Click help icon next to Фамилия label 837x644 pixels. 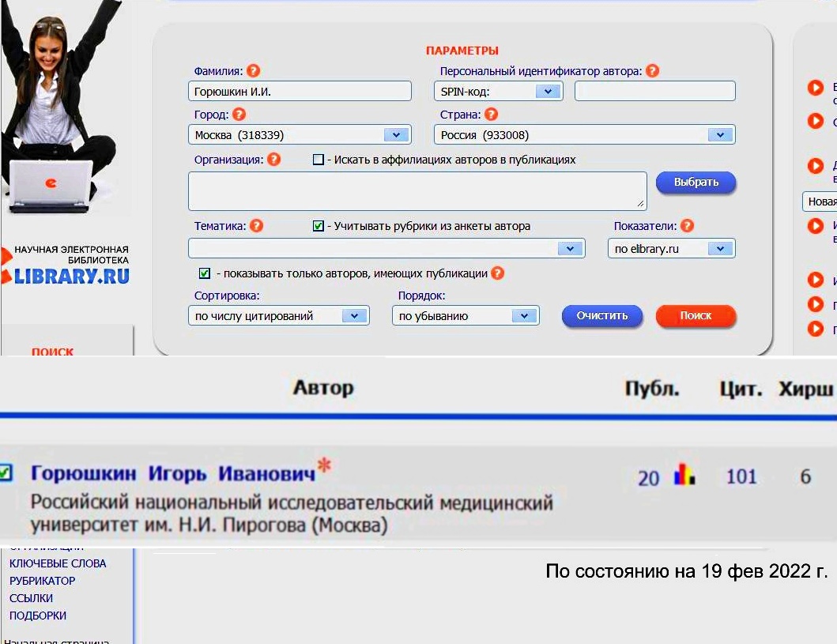coord(254,70)
